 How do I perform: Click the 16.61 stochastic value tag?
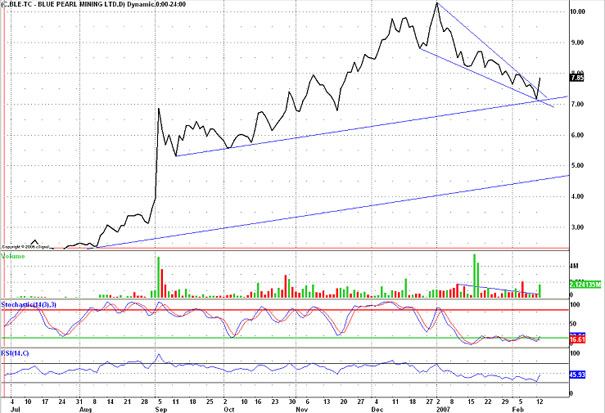point(577,340)
